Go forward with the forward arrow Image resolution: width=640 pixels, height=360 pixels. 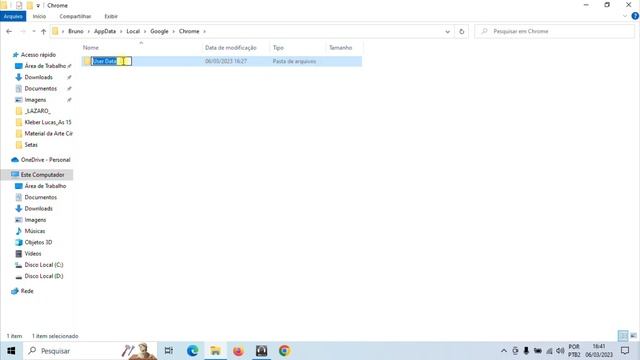pyautogui.click(x=22, y=31)
